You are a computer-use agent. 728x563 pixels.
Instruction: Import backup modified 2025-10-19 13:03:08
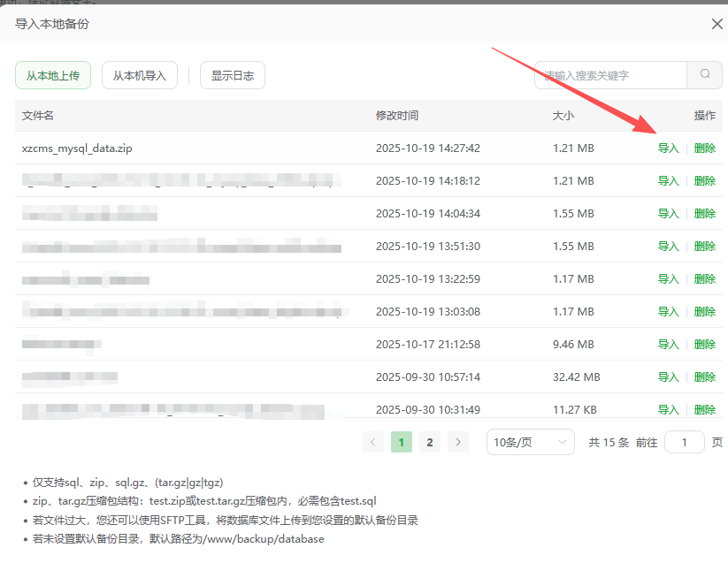668,312
